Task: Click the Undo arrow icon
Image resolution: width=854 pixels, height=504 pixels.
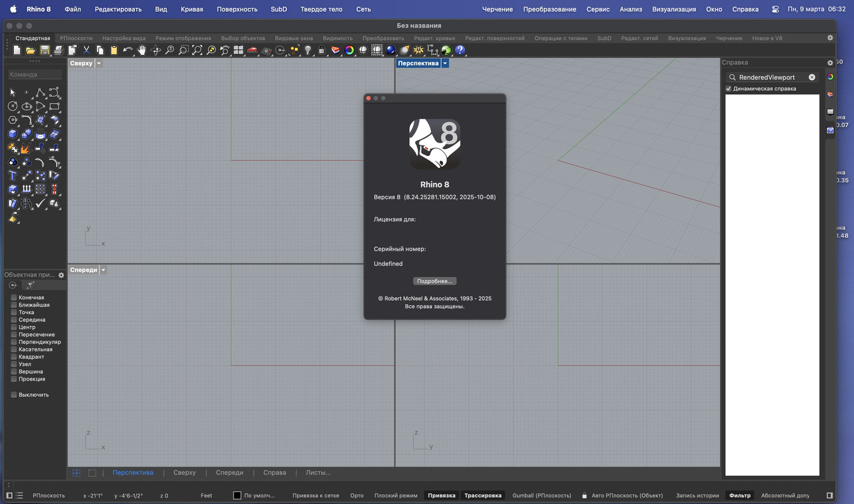Action: [x=128, y=50]
